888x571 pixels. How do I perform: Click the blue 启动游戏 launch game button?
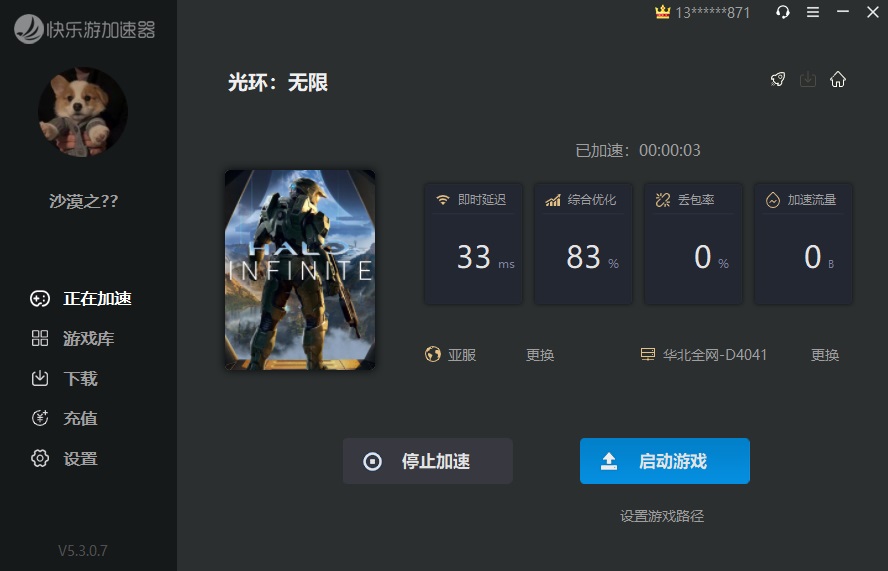click(664, 461)
